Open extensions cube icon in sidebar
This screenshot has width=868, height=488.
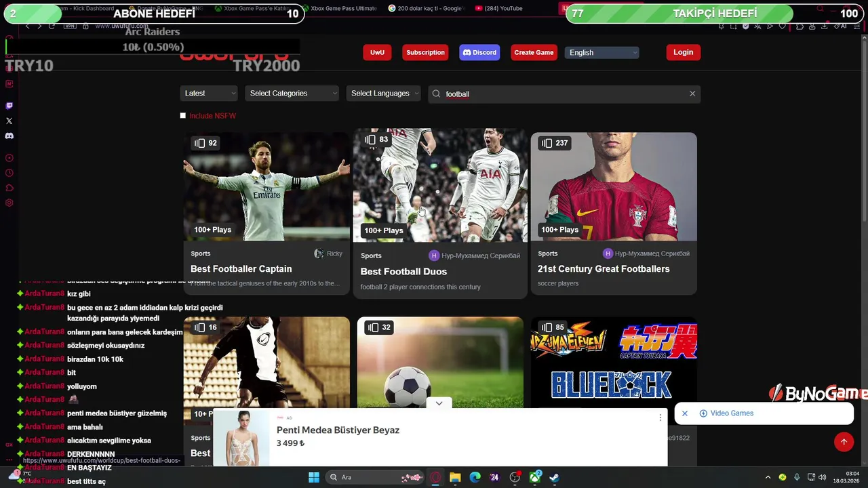coord(9,188)
